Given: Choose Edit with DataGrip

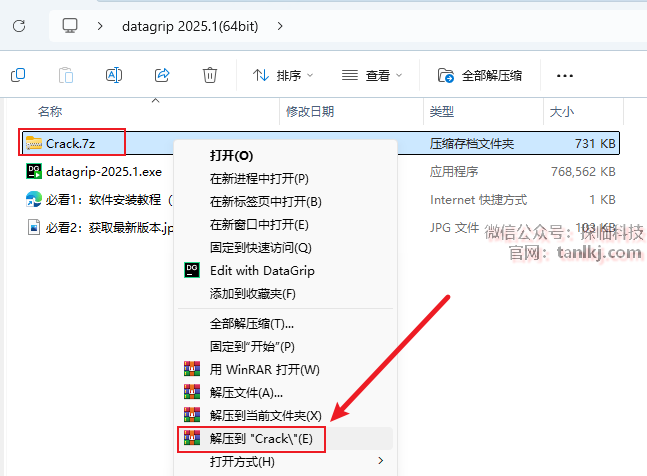Looking at the screenshot, I should click(262, 271).
